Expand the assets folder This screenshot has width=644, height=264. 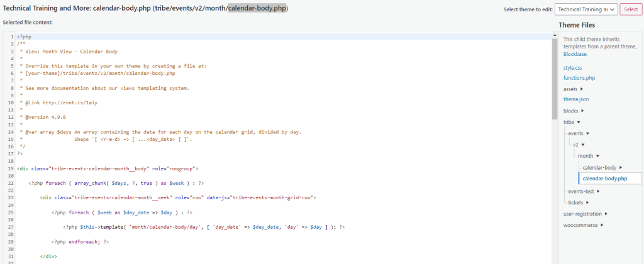coord(573,89)
